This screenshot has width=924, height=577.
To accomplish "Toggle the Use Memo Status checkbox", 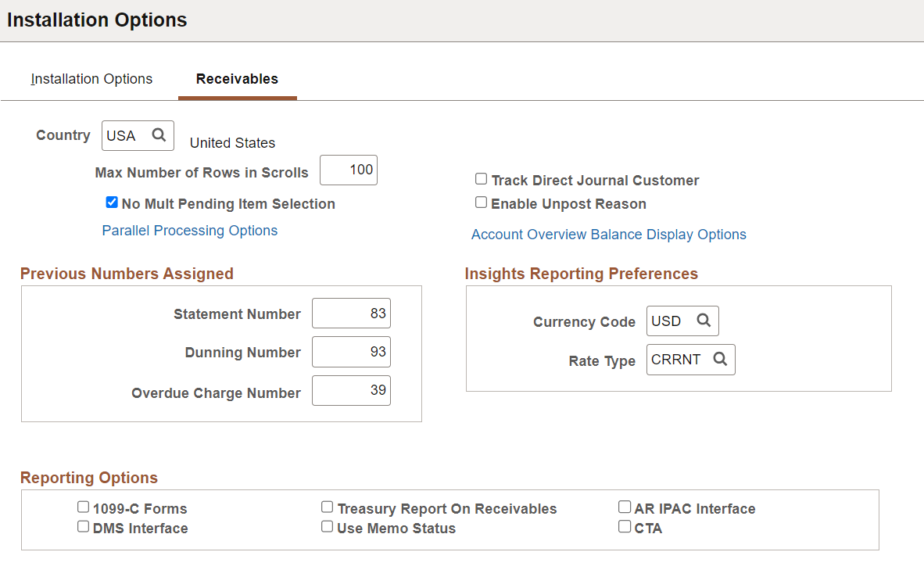I will click(x=327, y=526).
